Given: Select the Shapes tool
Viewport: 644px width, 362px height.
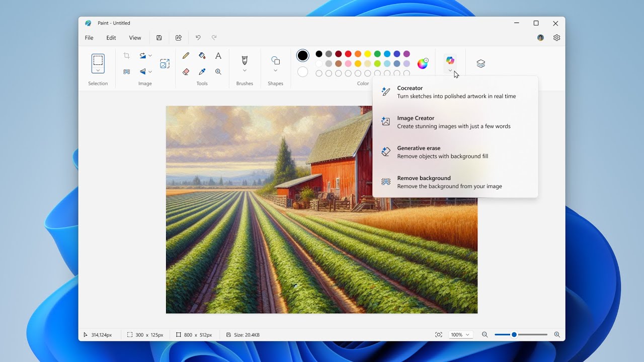Looking at the screenshot, I should (275, 60).
